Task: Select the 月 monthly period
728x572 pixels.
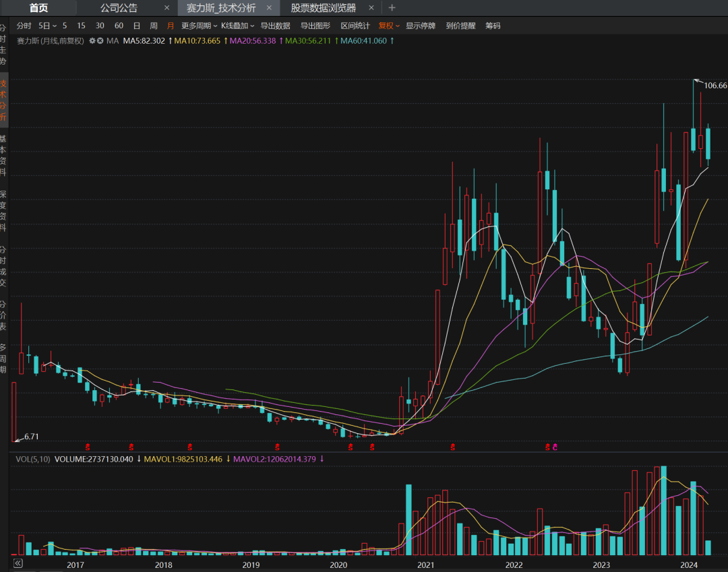Action: [x=170, y=26]
